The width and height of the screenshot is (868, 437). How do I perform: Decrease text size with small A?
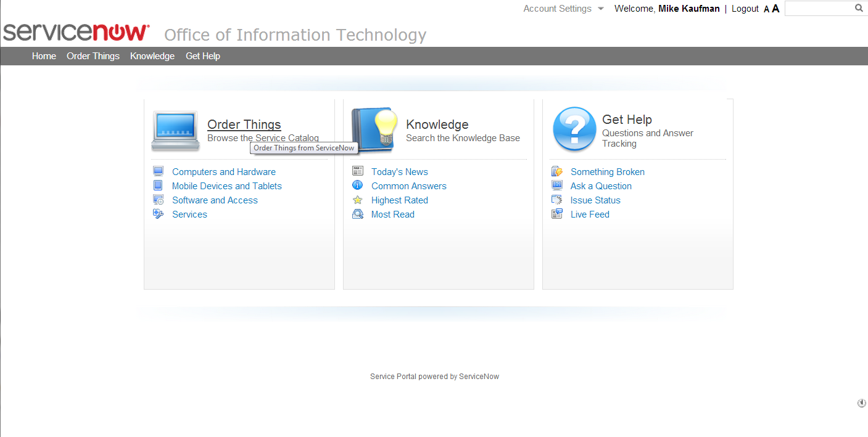pos(767,9)
